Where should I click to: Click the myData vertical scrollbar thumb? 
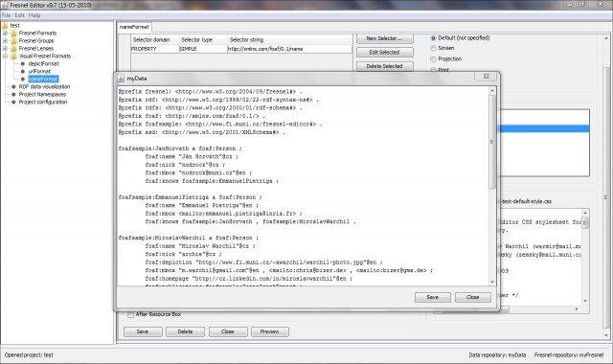coord(492,142)
